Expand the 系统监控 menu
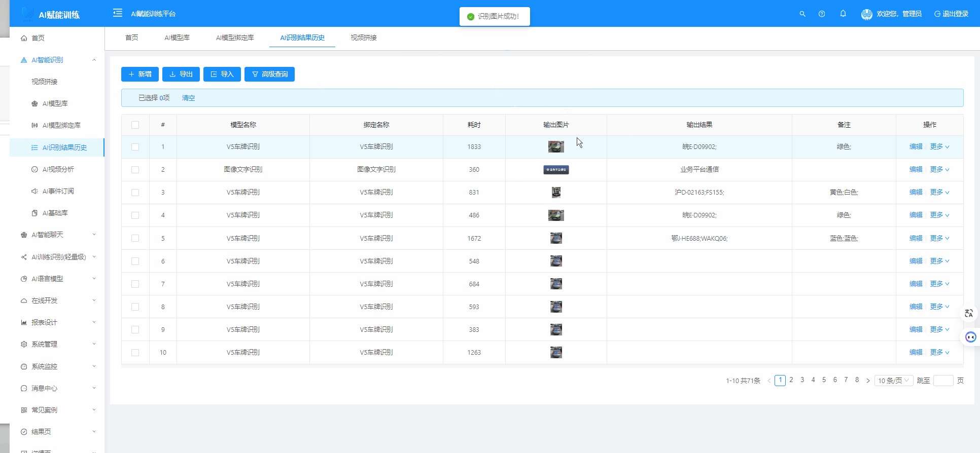 [x=57, y=366]
